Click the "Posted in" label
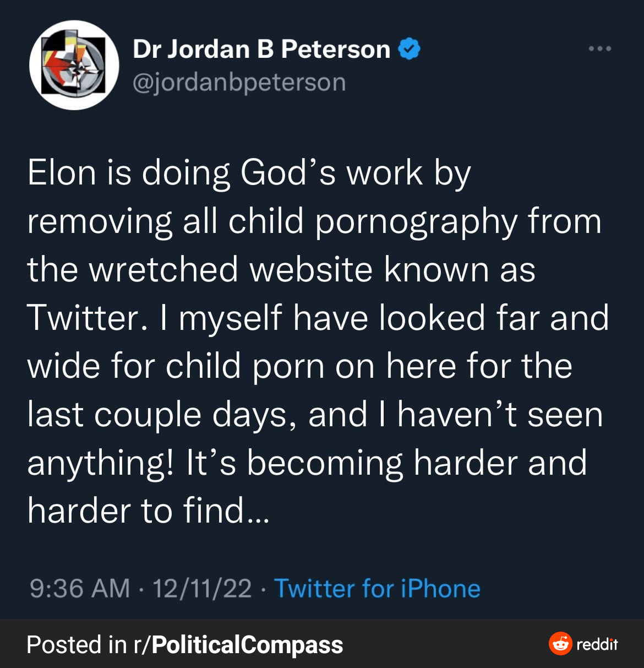This screenshot has height=668, width=644. click(x=77, y=644)
